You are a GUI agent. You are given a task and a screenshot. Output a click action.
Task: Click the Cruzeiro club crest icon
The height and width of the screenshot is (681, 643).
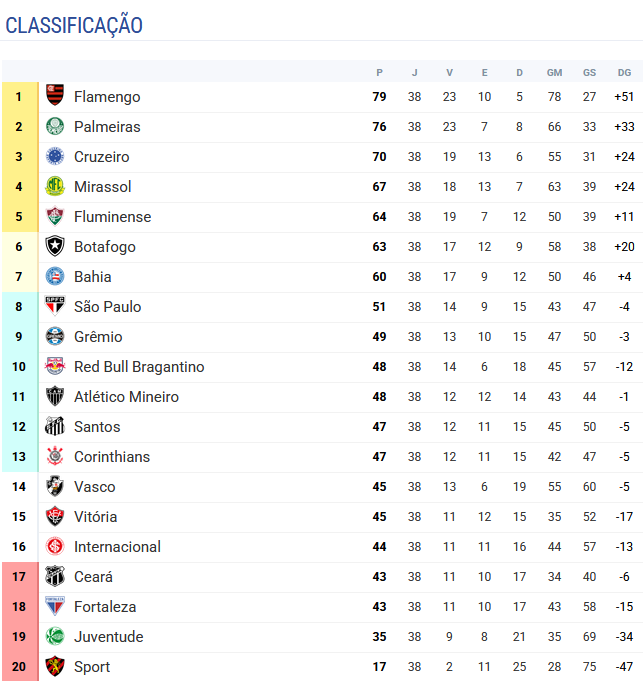pos(55,157)
